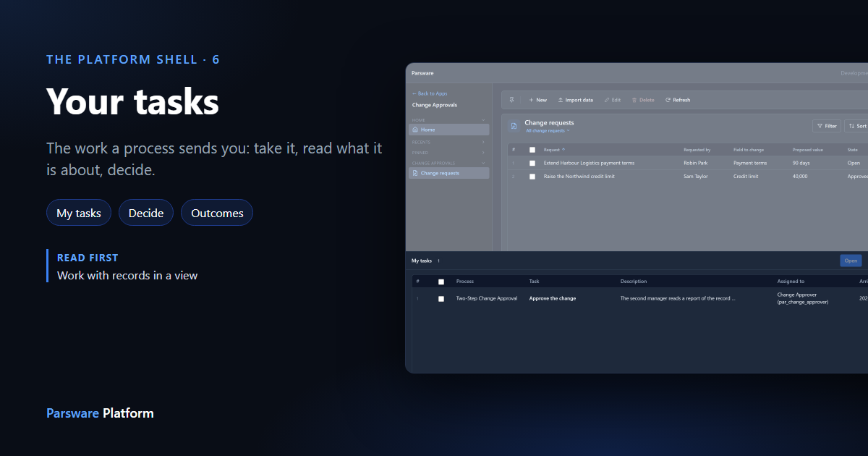868x456 pixels.
Task: Click the Robin Park cell
Action: point(696,163)
